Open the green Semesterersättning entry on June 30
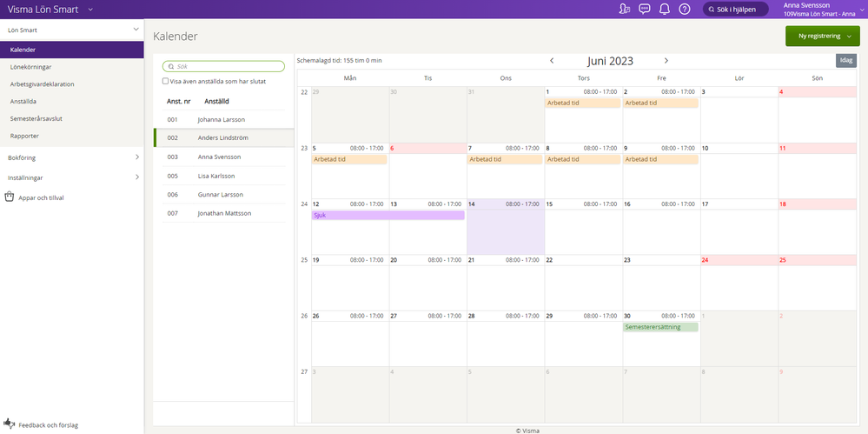 [660, 327]
